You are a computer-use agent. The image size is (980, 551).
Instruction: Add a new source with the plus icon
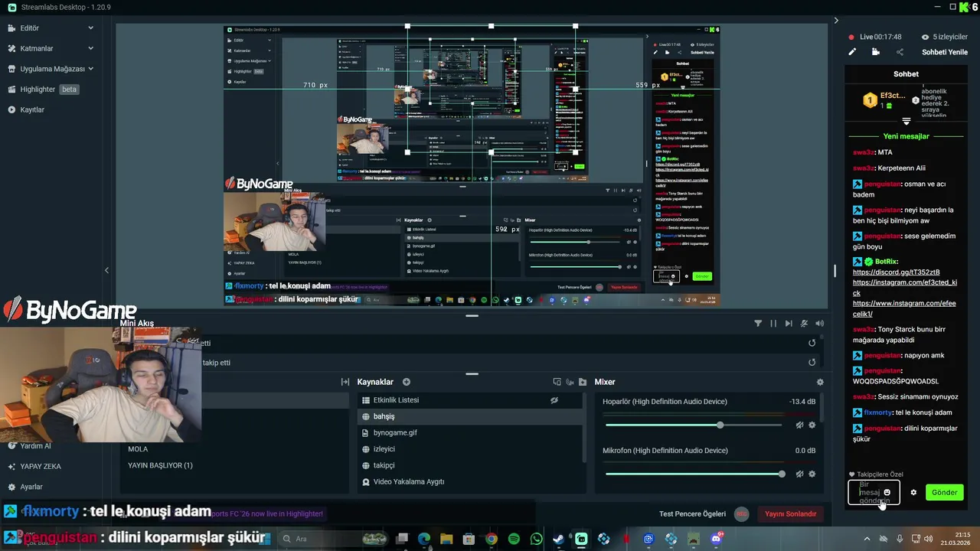click(407, 382)
